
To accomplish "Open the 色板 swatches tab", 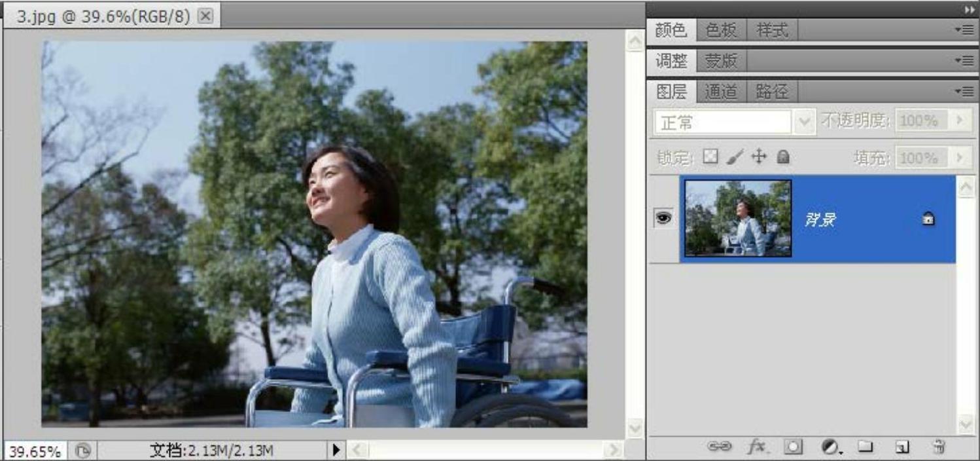I will pyautogui.click(x=721, y=30).
